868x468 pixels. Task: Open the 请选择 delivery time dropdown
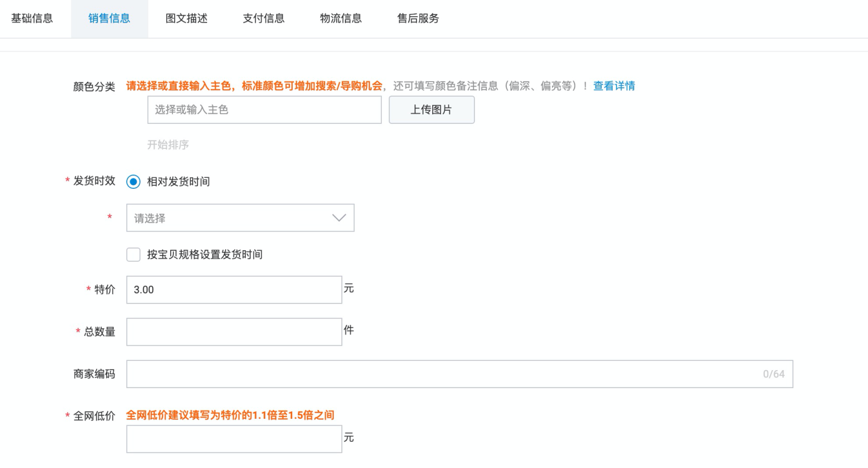pos(231,217)
